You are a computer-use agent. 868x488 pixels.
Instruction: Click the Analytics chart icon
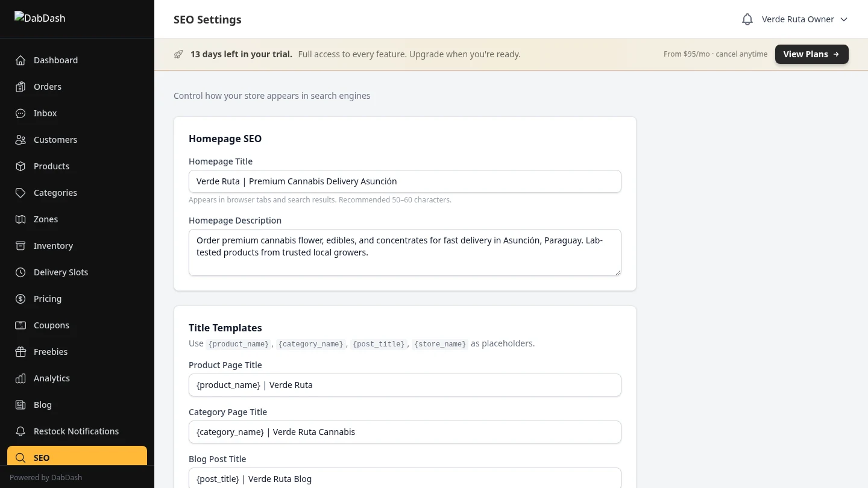20,378
